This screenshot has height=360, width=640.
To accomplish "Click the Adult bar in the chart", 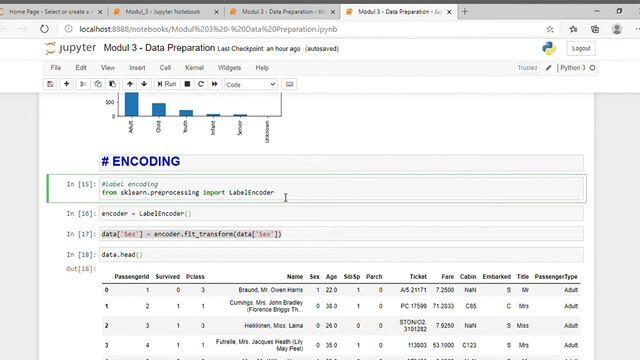I will click(131, 104).
